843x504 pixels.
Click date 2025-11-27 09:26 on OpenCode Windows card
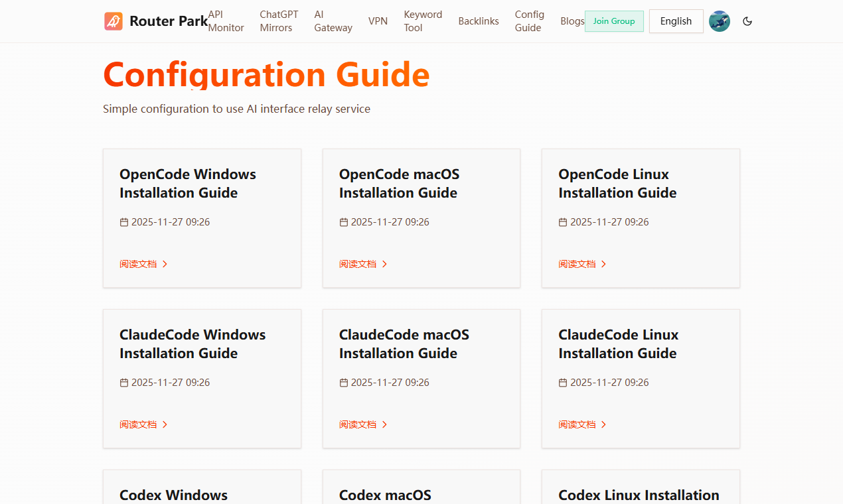coord(171,222)
